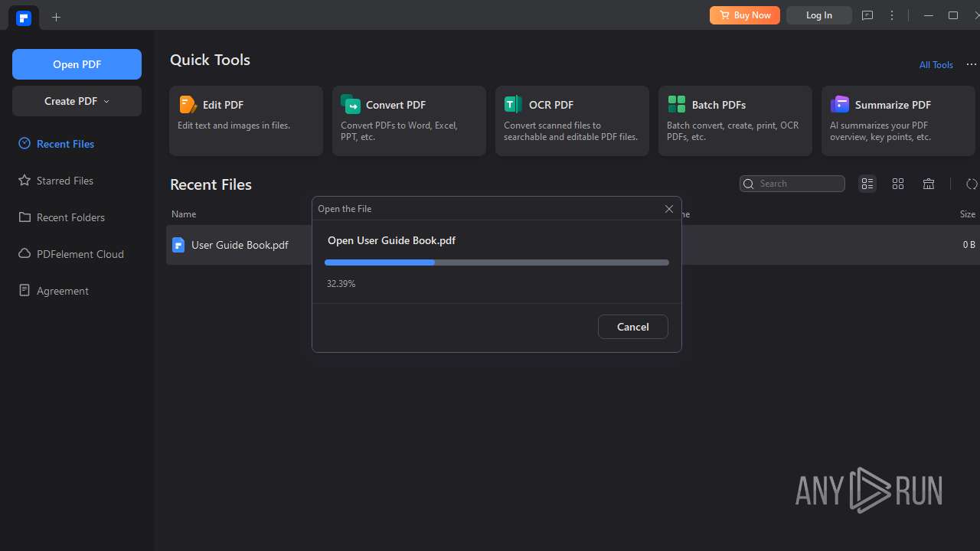Open a new tab with the plus icon
This screenshot has width=980, height=551.
(x=56, y=17)
